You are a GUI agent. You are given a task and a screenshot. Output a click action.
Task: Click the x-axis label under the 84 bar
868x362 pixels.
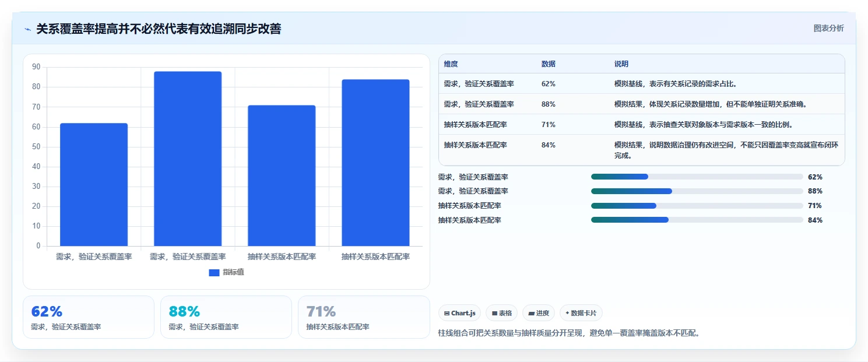point(375,256)
